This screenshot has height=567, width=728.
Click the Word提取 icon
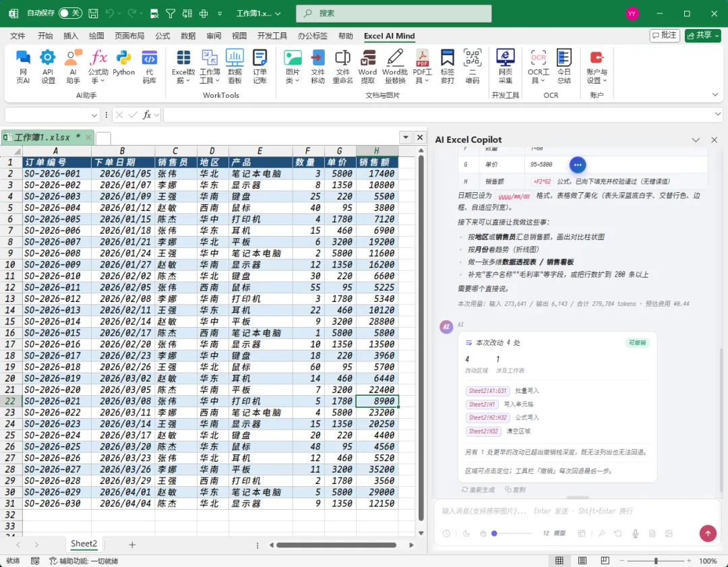click(367, 66)
